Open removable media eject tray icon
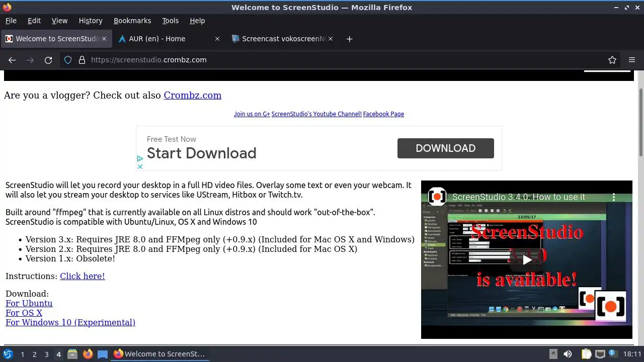The height and width of the screenshot is (362, 644). pyautogui.click(x=553, y=354)
